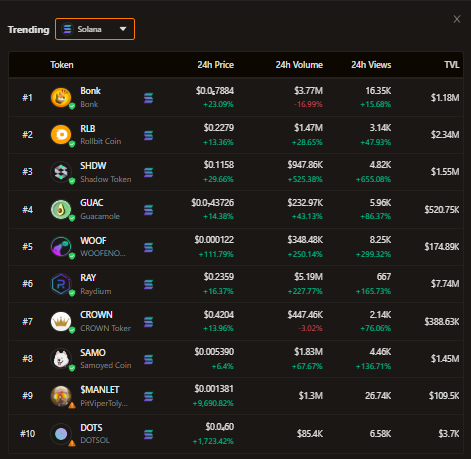Sort by 24h Price column
Screen dimensions: 471x459
coord(215,65)
